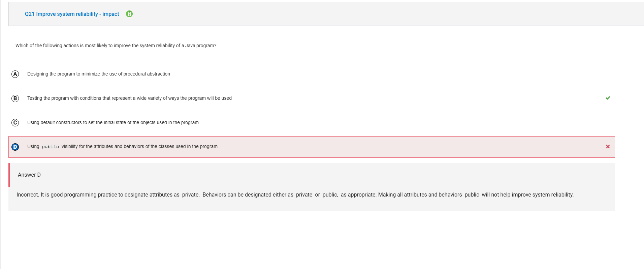This screenshot has height=269, width=644.
Task: Click the circled A icon for the first option
Action: pos(15,74)
